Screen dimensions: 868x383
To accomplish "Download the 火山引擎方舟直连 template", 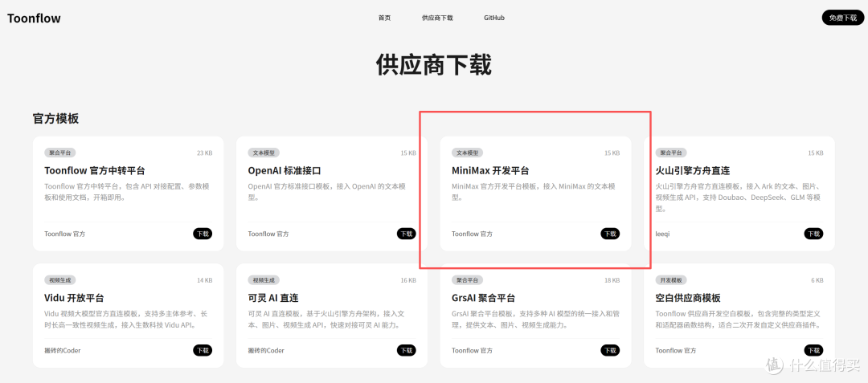I will [x=813, y=234].
